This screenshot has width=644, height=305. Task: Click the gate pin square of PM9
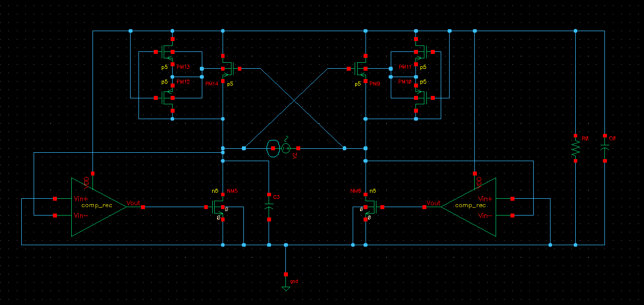(x=348, y=69)
